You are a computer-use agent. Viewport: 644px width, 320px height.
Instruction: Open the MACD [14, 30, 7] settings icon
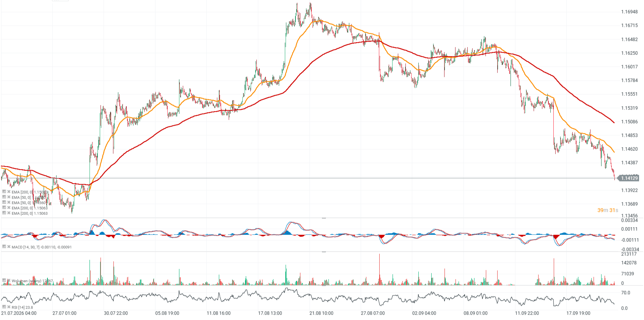click(4, 246)
